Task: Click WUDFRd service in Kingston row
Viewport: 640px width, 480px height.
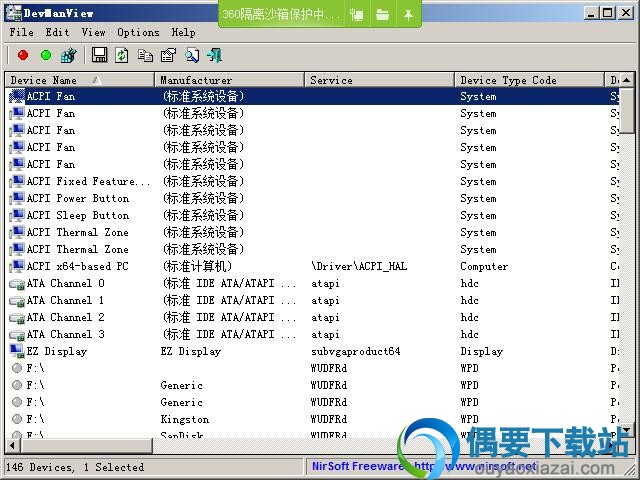Action: (329, 419)
